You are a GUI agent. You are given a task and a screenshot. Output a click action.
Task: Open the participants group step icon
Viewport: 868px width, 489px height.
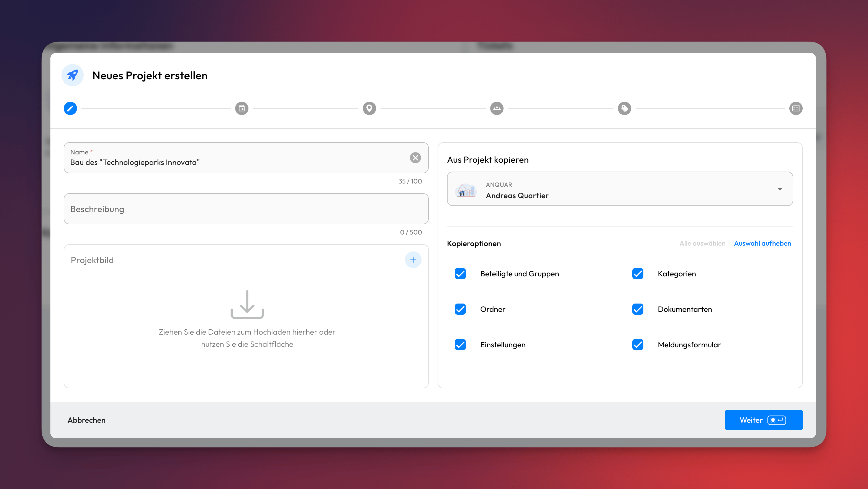pos(497,108)
